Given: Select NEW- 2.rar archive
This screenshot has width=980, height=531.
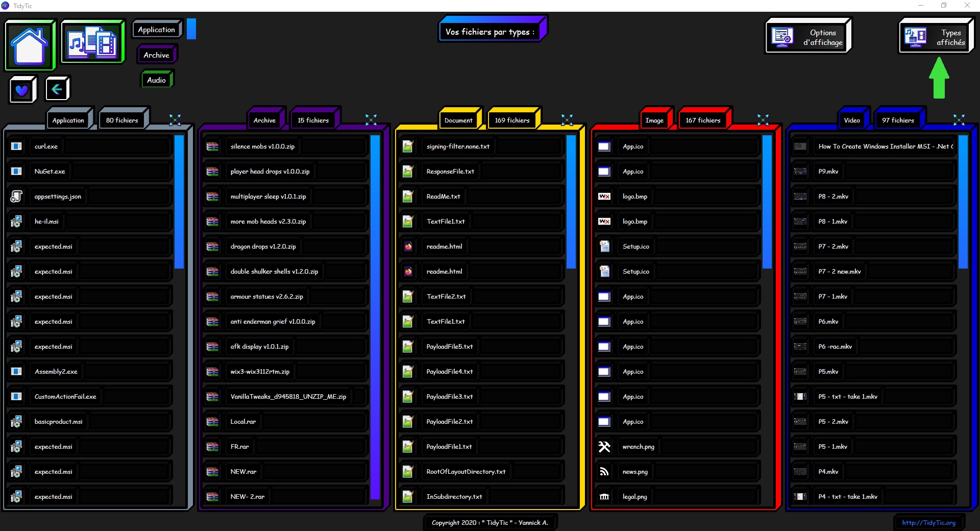Looking at the screenshot, I should [x=285, y=497].
